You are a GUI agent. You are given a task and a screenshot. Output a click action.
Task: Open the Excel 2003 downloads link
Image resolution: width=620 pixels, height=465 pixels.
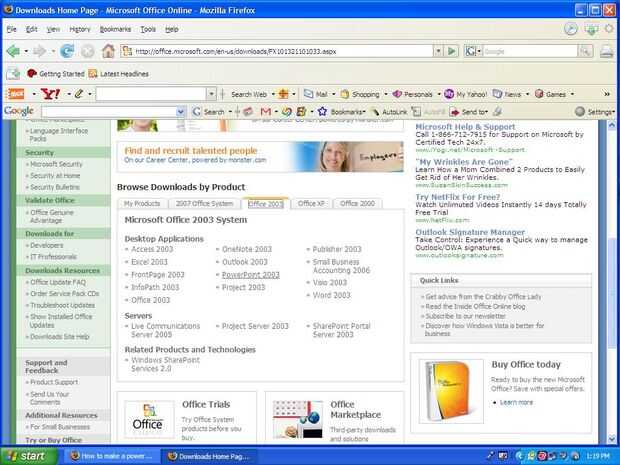(149, 262)
